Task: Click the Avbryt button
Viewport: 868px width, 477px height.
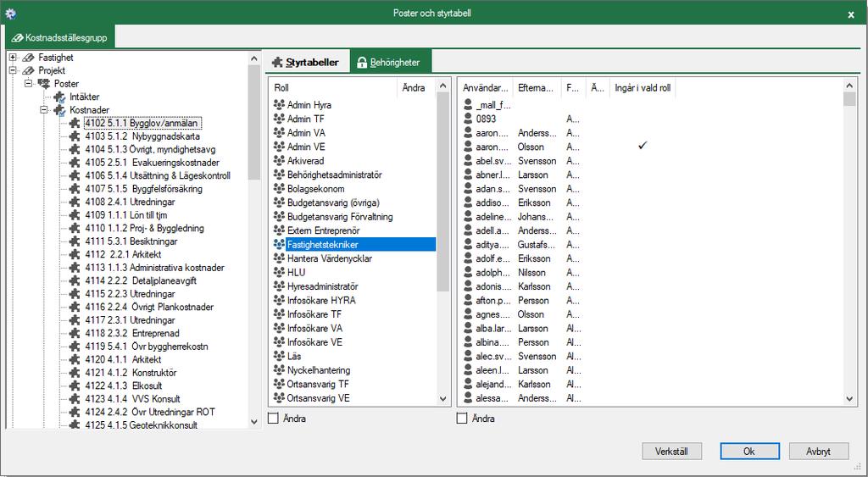Action: [x=819, y=452]
